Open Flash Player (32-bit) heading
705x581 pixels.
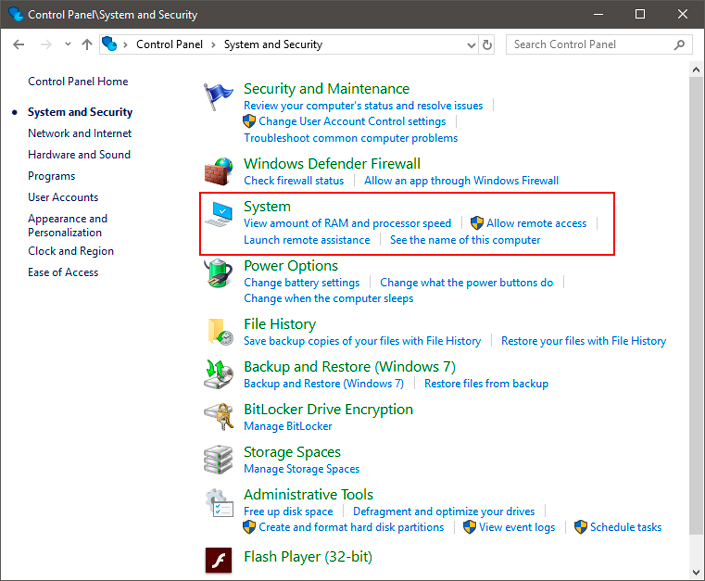click(308, 557)
